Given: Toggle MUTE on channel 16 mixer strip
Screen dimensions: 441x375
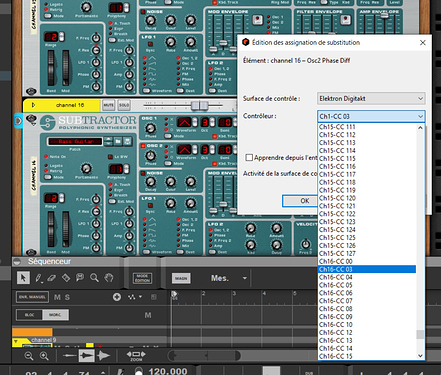Looking at the screenshot, I should coord(108,105).
